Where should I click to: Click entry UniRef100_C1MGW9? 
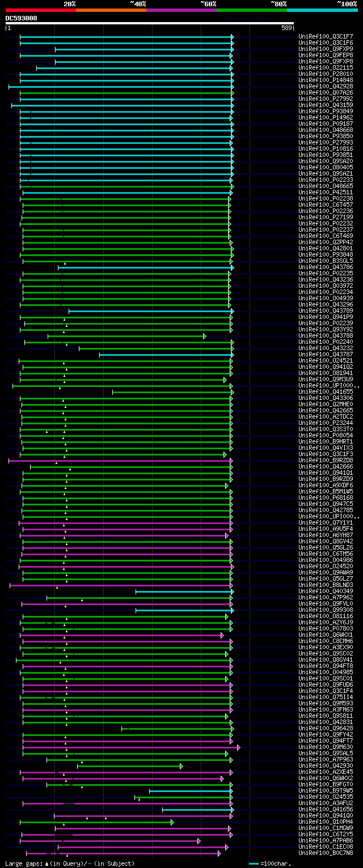pyautogui.click(x=326, y=828)
